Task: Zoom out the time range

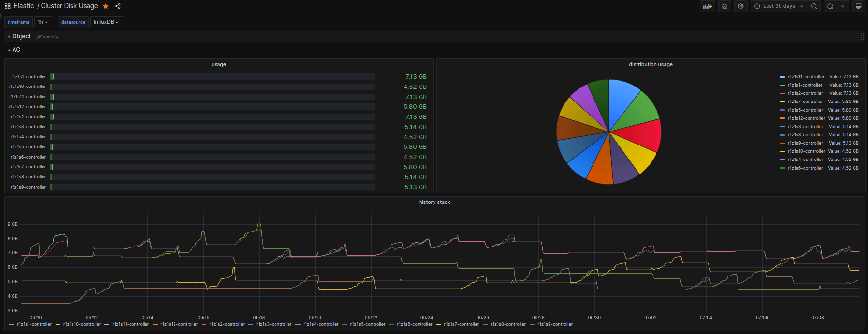Action: pyautogui.click(x=814, y=6)
